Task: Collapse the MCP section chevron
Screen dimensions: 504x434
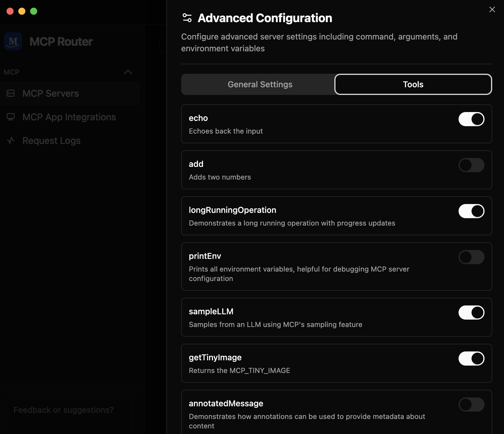Action: pos(128,72)
